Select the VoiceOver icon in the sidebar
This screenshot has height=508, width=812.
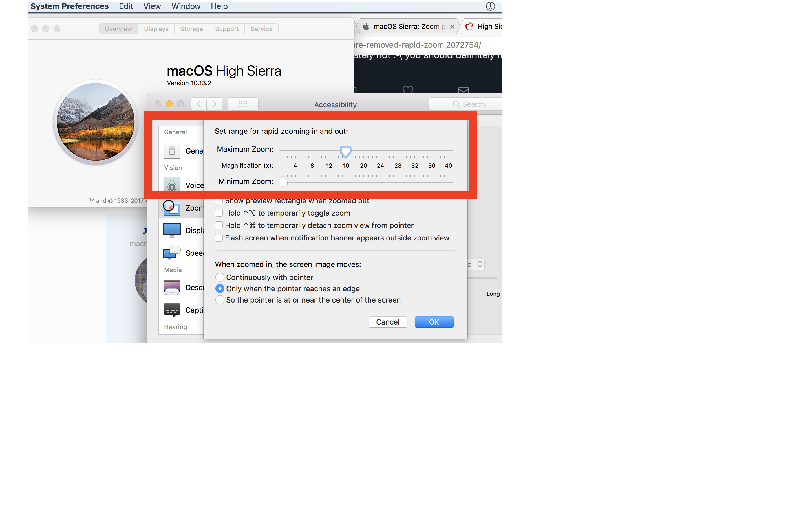click(172, 184)
